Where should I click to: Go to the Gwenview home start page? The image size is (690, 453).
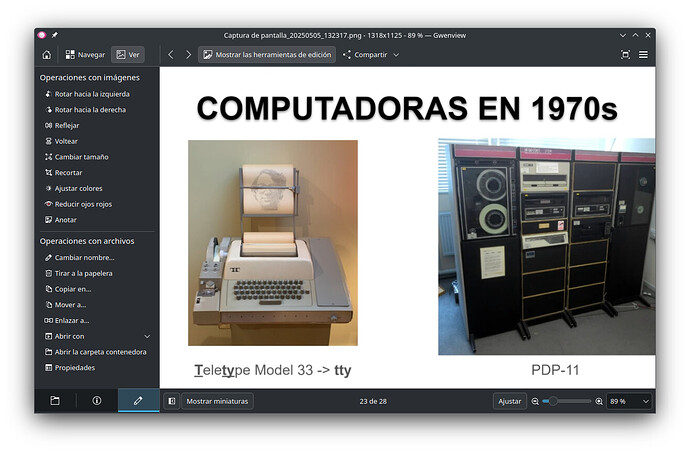pos(47,55)
